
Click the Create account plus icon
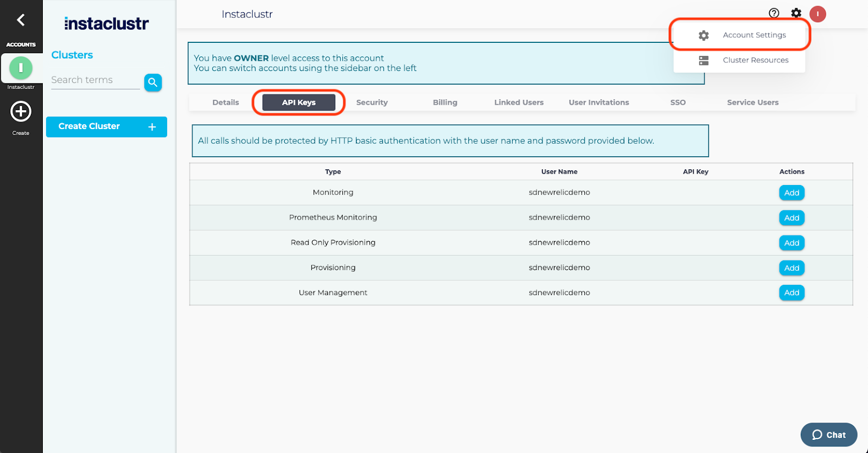21,112
